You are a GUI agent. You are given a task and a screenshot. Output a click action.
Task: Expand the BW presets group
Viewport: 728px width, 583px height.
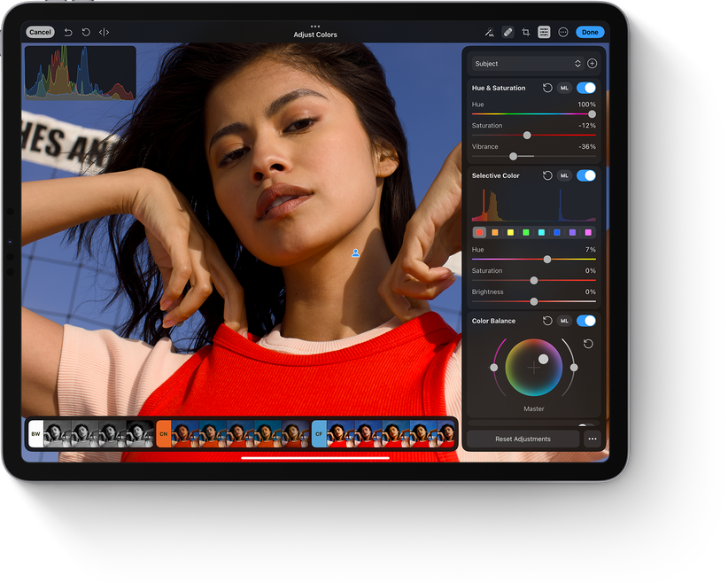pyautogui.click(x=35, y=434)
